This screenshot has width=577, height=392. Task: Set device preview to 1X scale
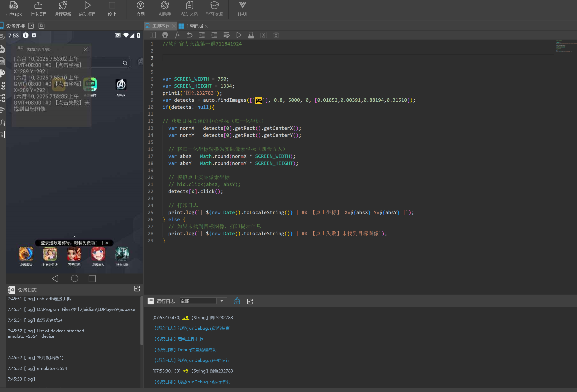[x=31, y=25]
